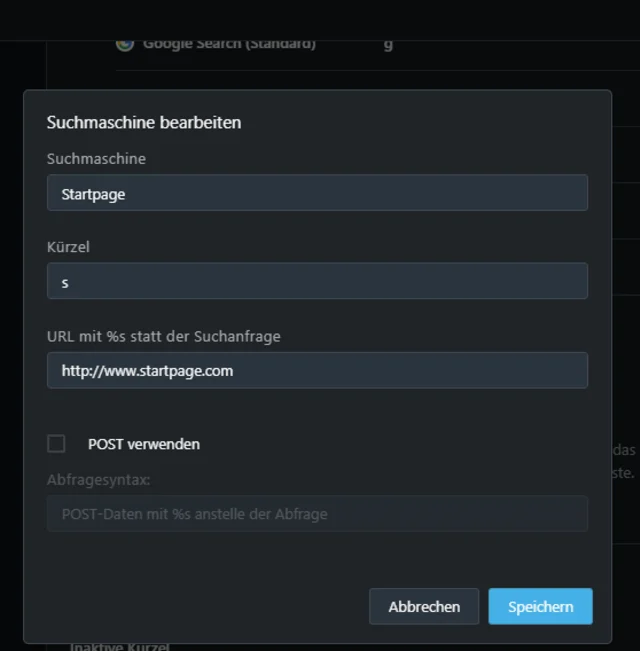Click the POST-Daten query syntax field
640x651 pixels.
tap(317, 514)
